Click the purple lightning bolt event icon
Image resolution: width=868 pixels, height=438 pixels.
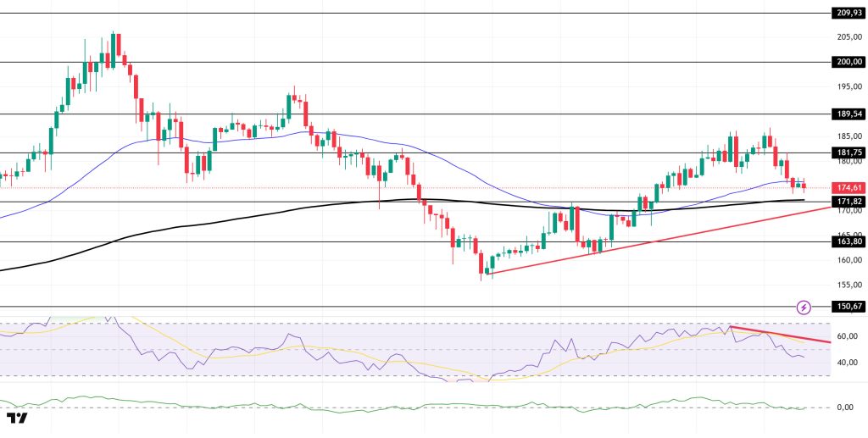pyautogui.click(x=804, y=307)
